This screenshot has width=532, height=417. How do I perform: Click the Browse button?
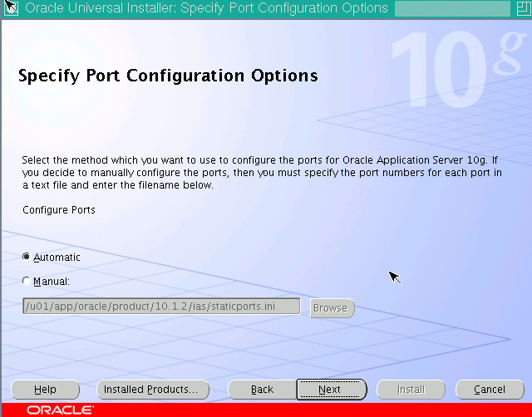(332, 308)
